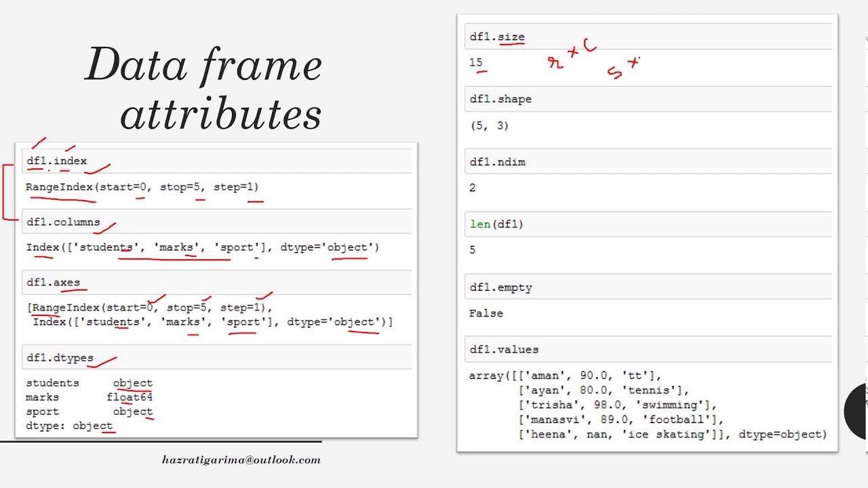Click the RangeIndex output under df1.index
Screen dimensions: 868x488
142,187
